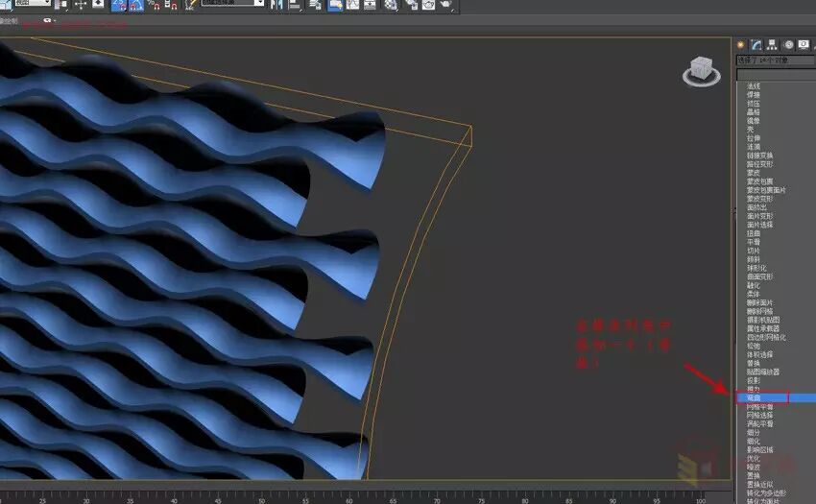Select 涟漪 in modifier list
816x504 pixels.
[754, 147]
